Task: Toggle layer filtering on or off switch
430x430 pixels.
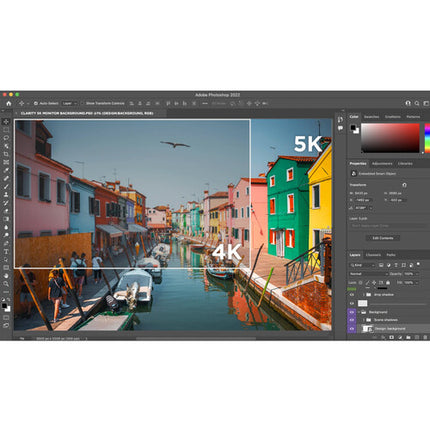Action: pyautogui.click(x=418, y=264)
